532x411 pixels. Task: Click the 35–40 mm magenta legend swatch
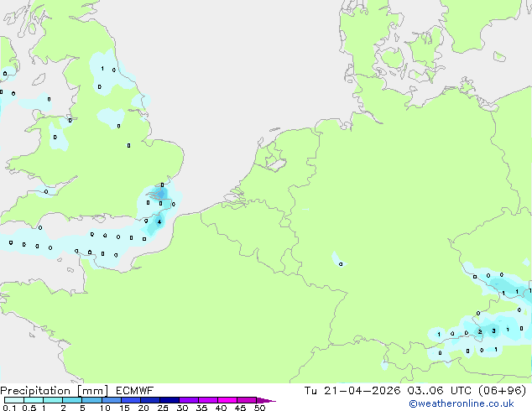(208, 400)
